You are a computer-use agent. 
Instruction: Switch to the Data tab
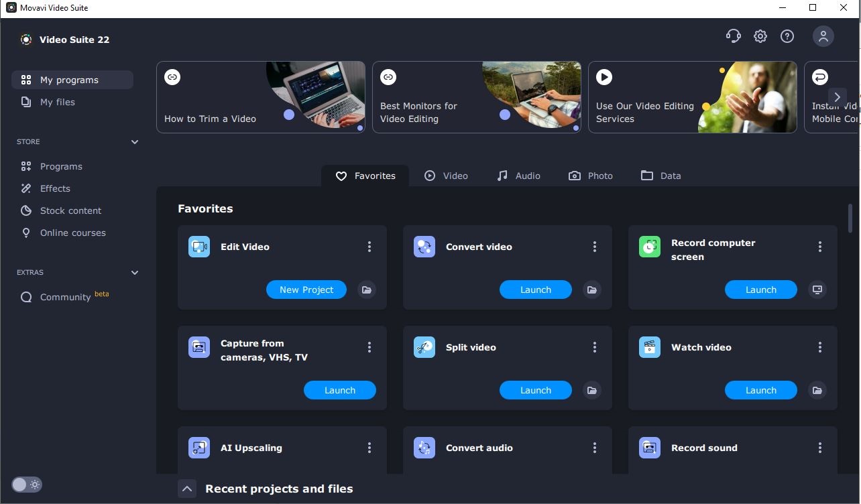[661, 176]
